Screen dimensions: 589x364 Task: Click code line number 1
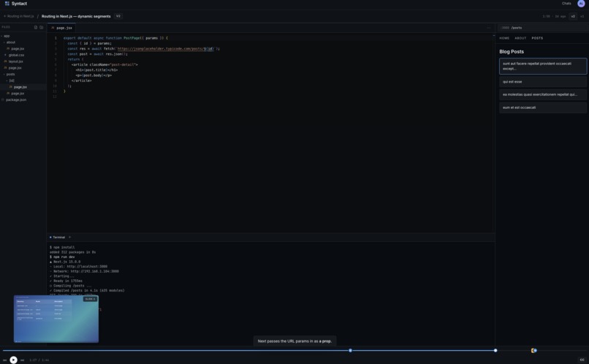56,38
